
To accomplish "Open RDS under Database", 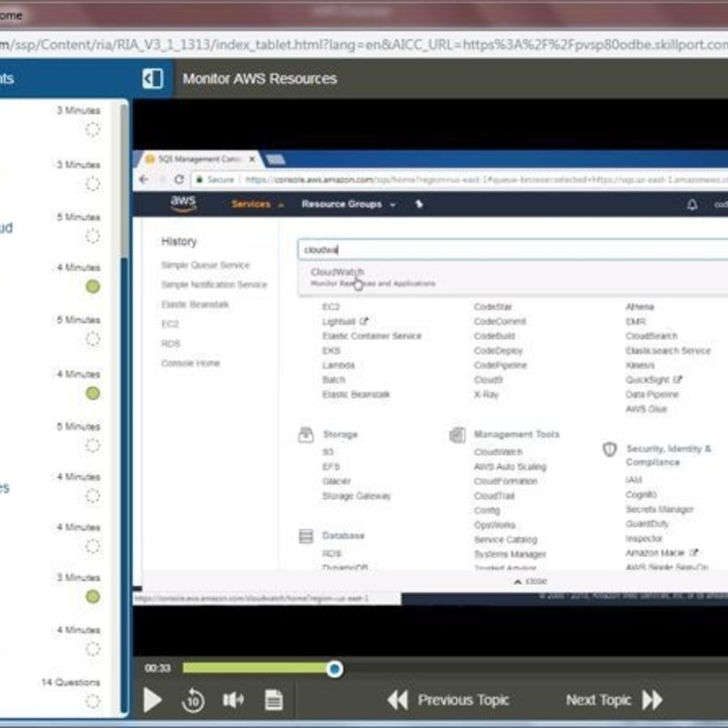I will click(331, 553).
